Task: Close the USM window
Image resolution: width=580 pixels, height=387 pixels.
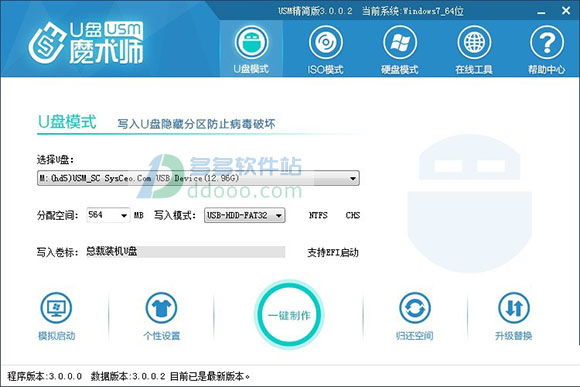Action: [566, 11]
